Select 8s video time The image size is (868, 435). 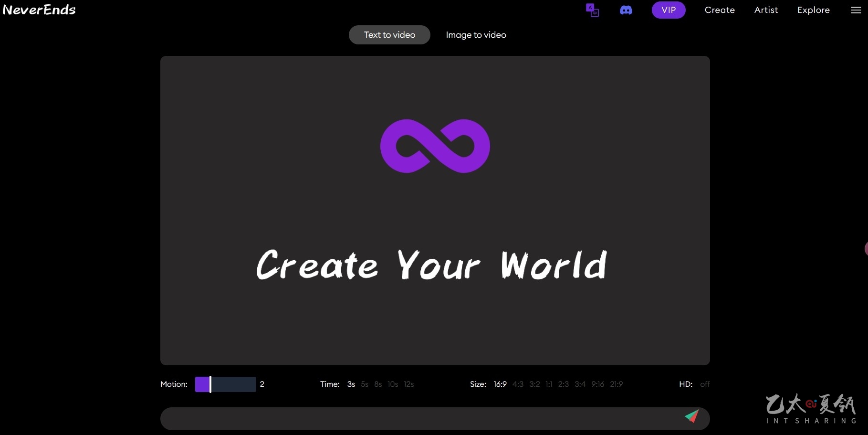[378, 384]
